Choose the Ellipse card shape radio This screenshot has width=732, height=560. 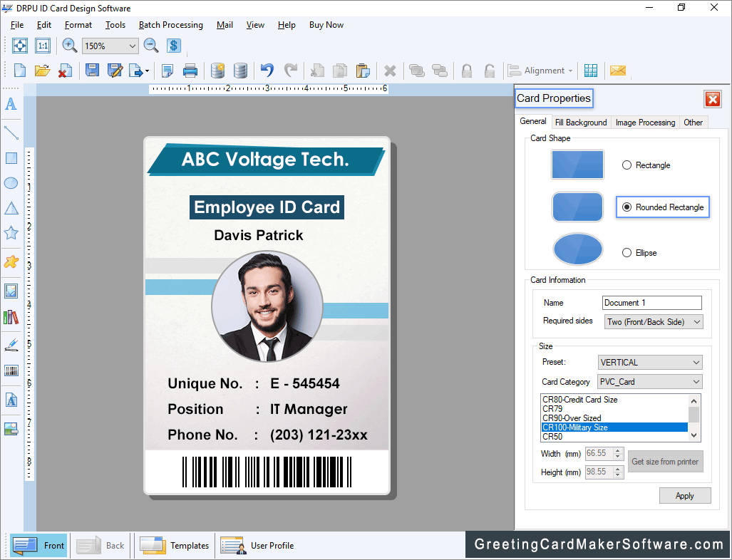[x=627, y=252]
